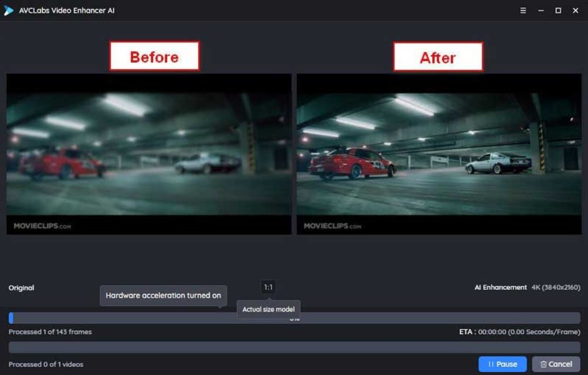Viewport: 588px width, 375px height.
Task: Click 'Processed 1 of 143 frames' text
Action: [50, 332]
